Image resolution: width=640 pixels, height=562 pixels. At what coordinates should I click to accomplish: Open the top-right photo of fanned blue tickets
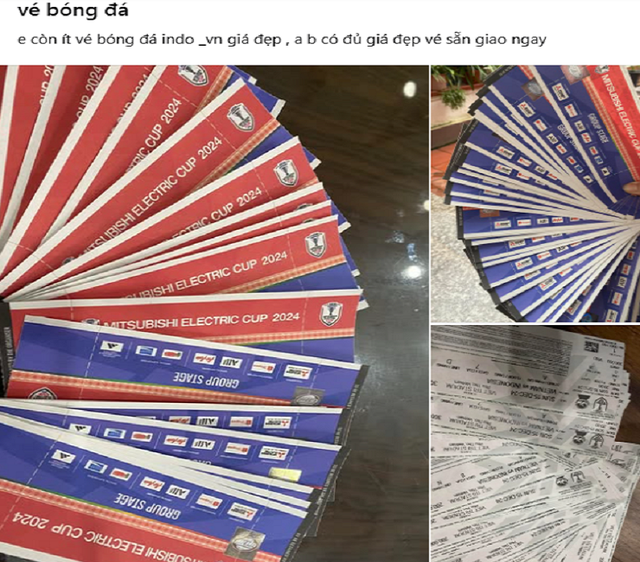536,193
